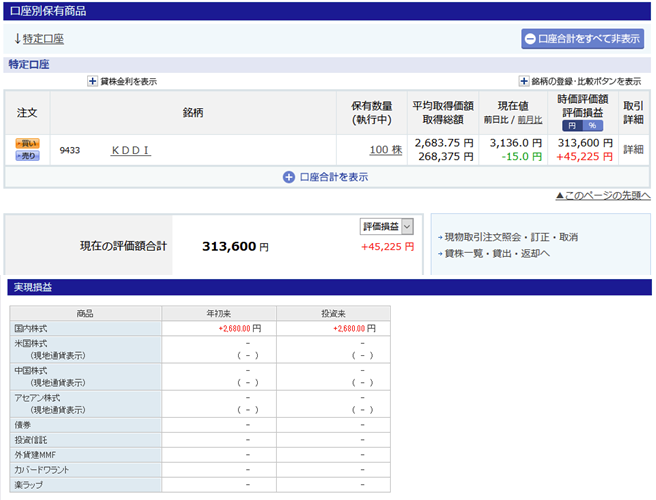Expand 貸株金利を表示 section
Viewport: 656px width, 500px height.
pos(128,81)
